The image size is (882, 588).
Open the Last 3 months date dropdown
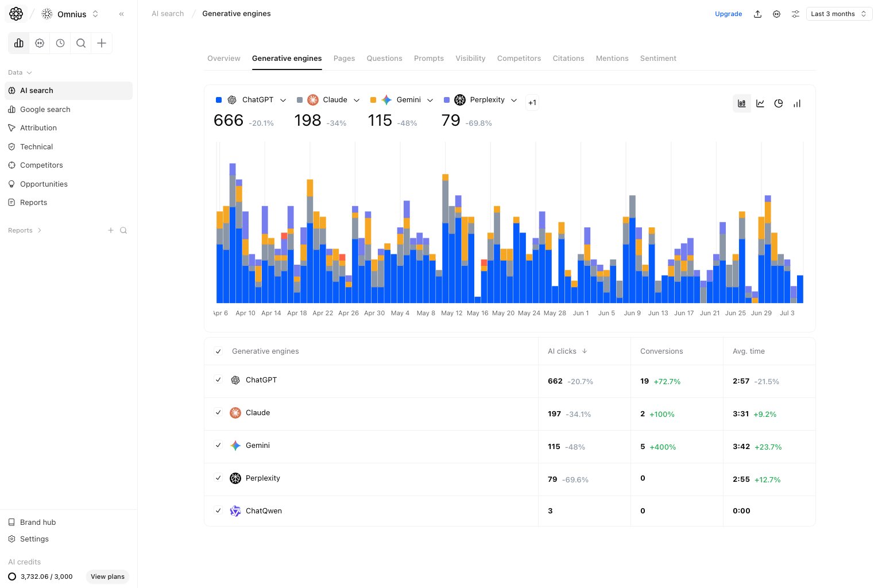point(839,14)
